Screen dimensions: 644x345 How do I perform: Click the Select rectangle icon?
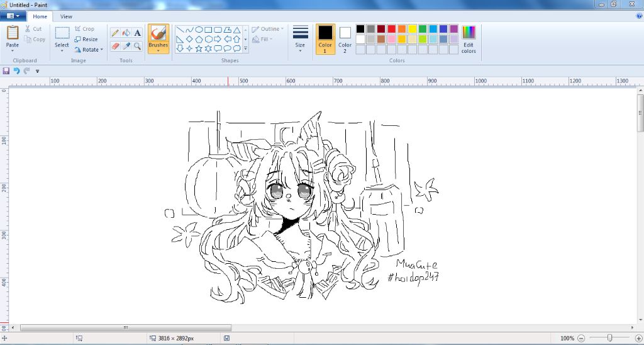tap(62, 33)
